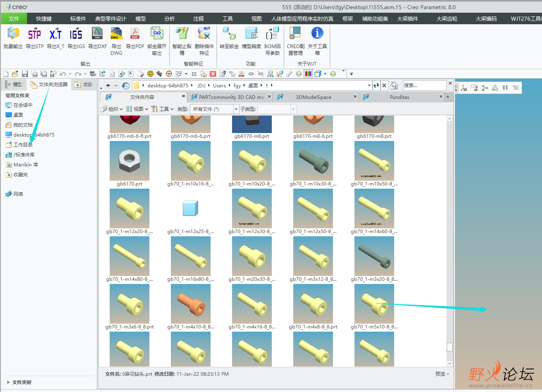Image resolution: width=542 pixels, height=392 pixels.
Task: Click the pause icon in graphics toolbar
Action: point(505,88)
